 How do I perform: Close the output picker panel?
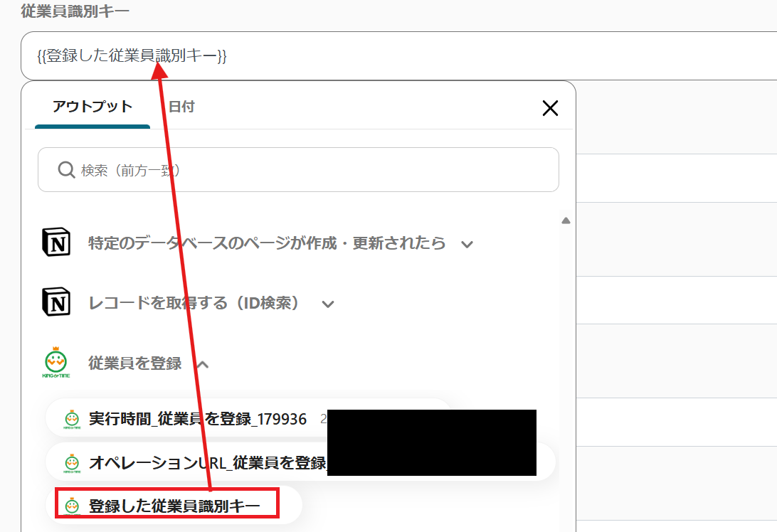[x=550, y=108]
